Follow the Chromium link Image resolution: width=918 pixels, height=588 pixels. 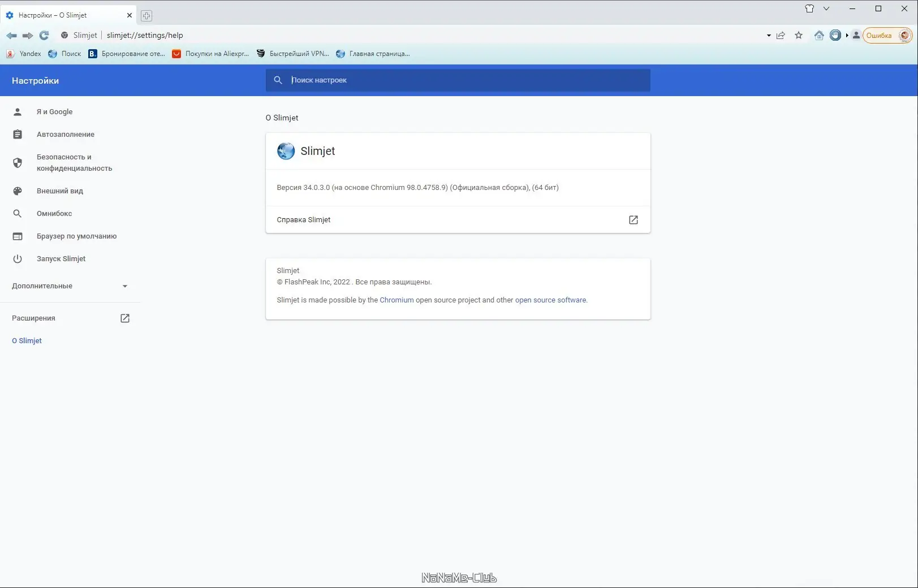coord(396,300)
